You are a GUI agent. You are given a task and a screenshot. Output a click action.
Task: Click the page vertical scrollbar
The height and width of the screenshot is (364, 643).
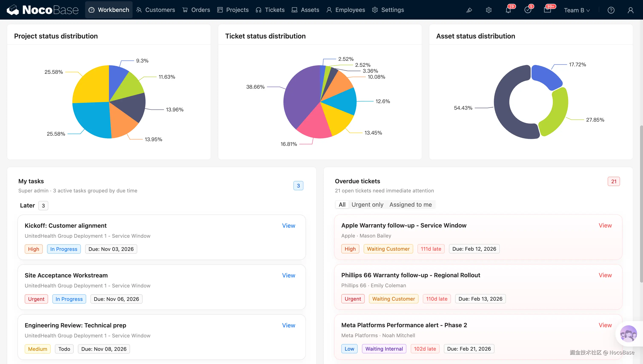point(641,204)
